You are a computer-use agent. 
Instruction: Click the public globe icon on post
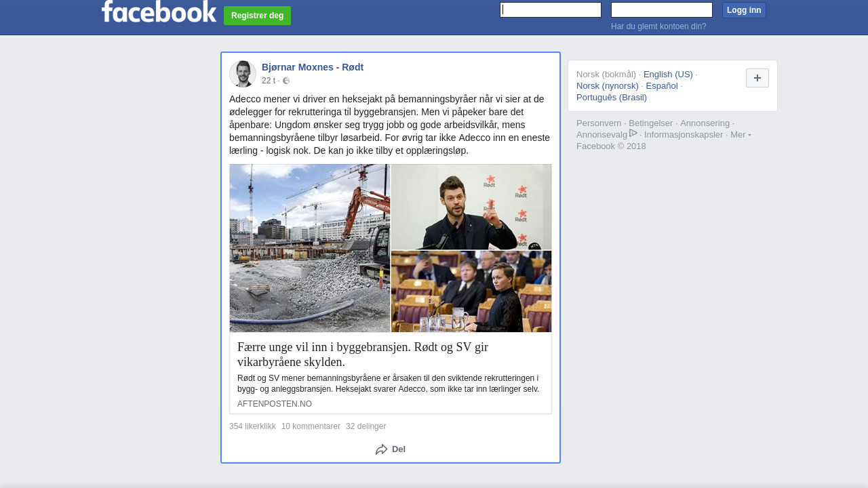point(286,81)
